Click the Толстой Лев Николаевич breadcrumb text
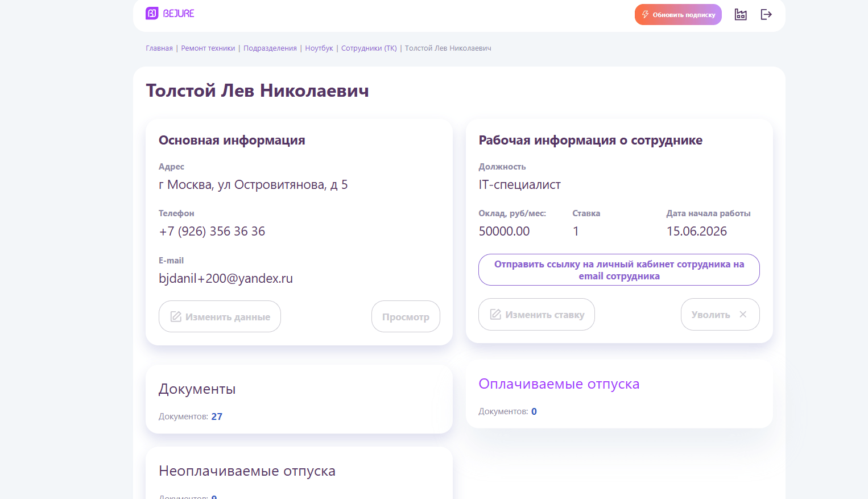The image size is (868, 499). [x=448, y=48]
